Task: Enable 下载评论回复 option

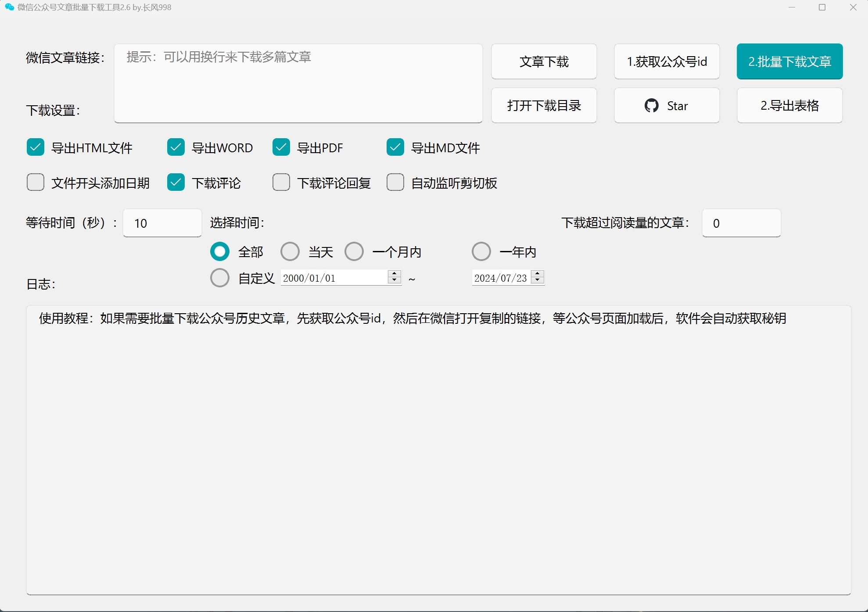Action: pyautogui.click(x=281, y=183)
